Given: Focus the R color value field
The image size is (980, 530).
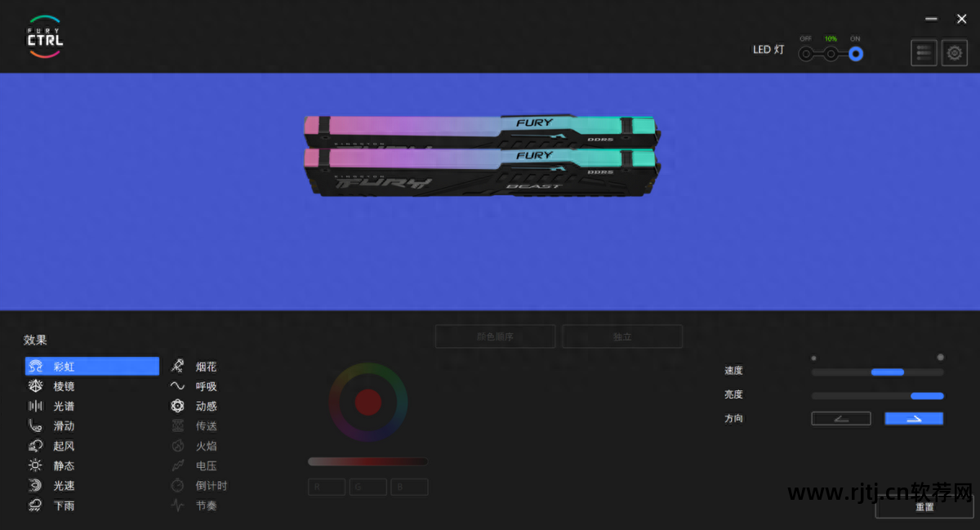Looking at the screenshot, I should click(x=327, y=487).
